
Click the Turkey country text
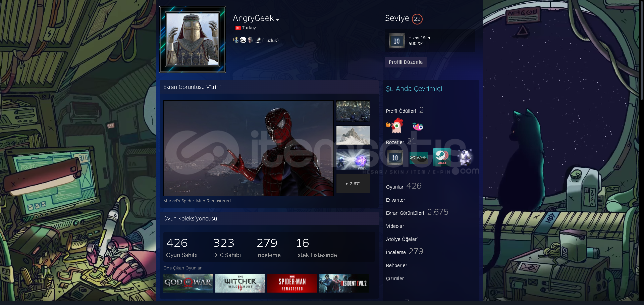(249, 28)
